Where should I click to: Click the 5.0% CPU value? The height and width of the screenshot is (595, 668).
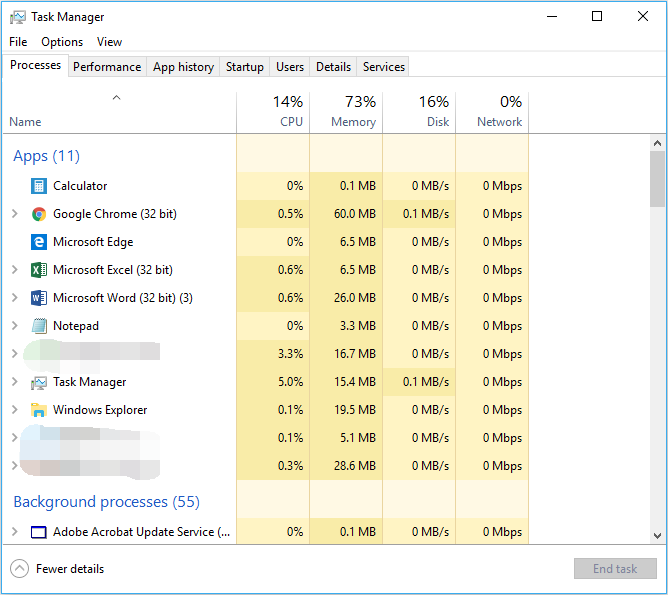(x=291, y=382)
